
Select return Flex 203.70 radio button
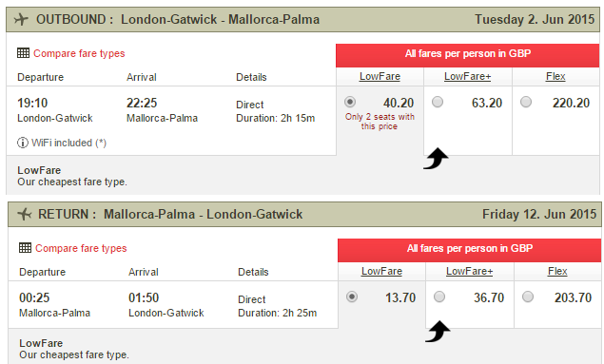528,297
